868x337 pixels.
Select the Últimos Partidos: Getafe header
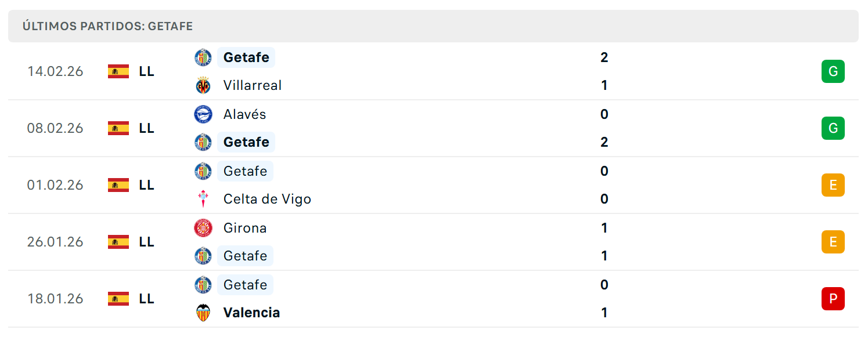(108, 26)
